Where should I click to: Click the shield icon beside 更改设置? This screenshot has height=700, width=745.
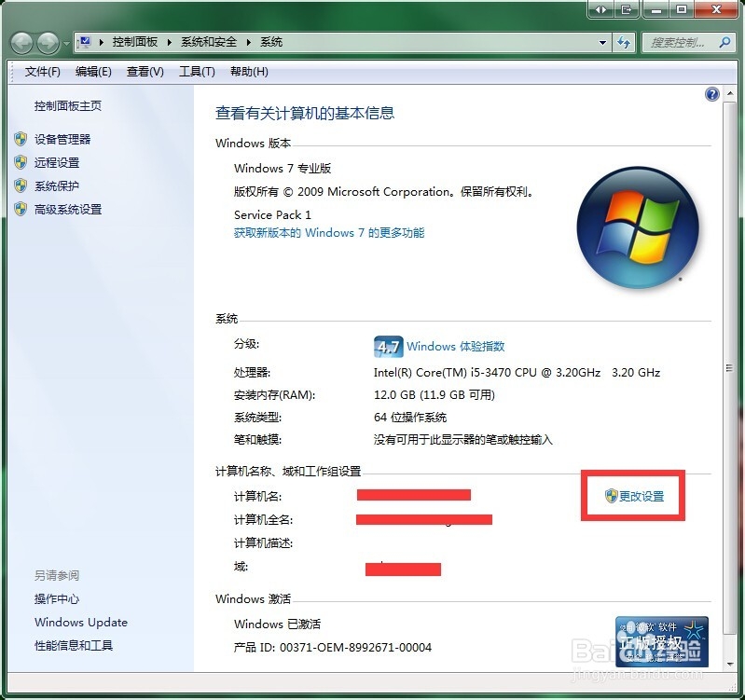pos(611,496)
